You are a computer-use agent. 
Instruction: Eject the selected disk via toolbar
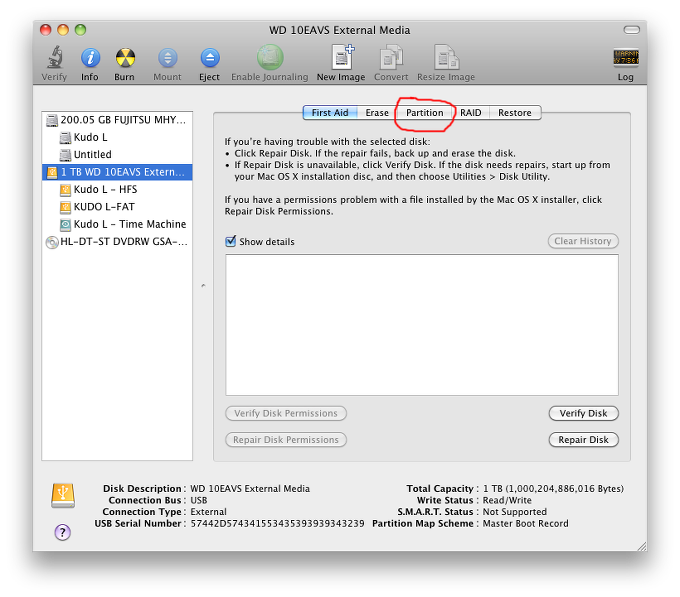[x=210, y=58]
